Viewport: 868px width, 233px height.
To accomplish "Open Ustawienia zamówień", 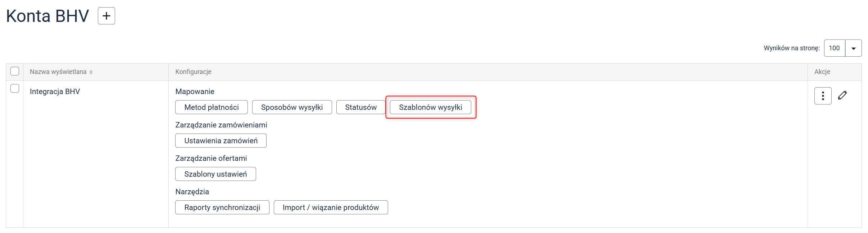I will (x=221, y=141).
